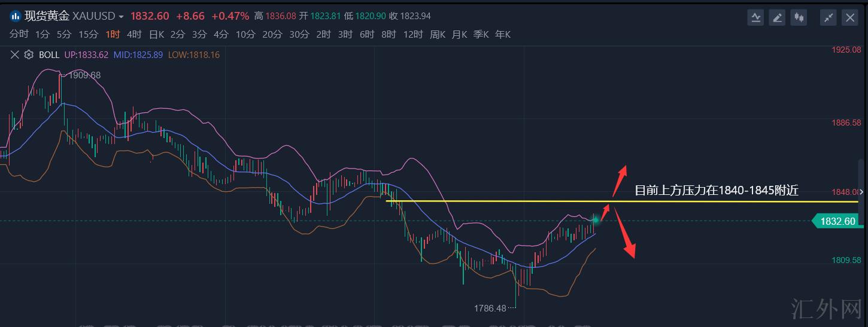
Task: Remove the BOLL indicator with X
Action: 15,55
